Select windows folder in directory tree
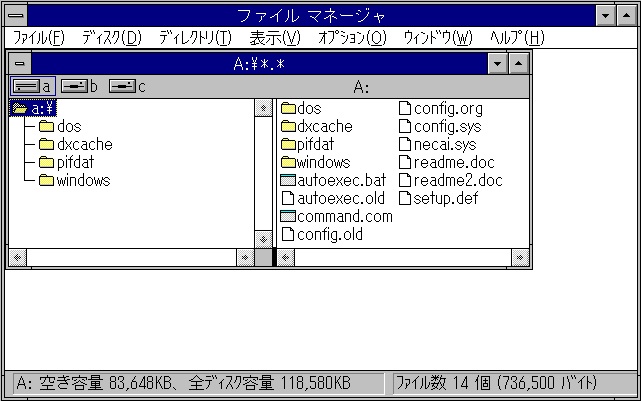This screenshot has height=401, width=641. [x=82, y=180]
